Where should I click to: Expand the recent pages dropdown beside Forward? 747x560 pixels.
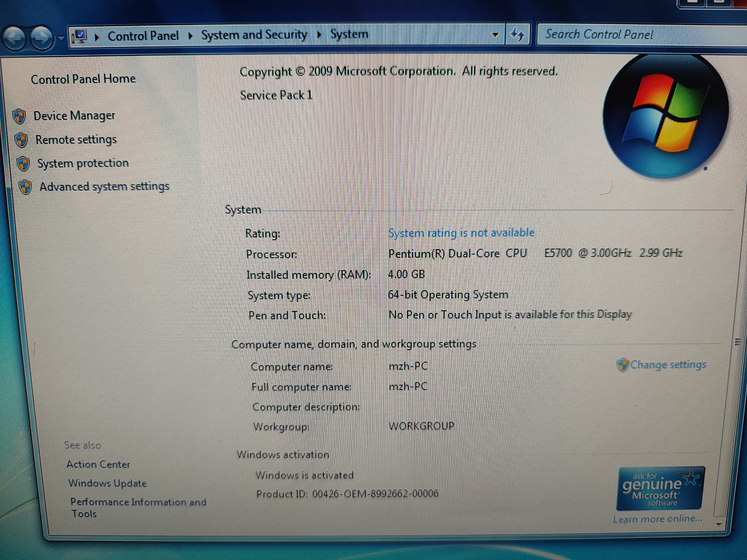pyautogui.click(x=61, y=38)
